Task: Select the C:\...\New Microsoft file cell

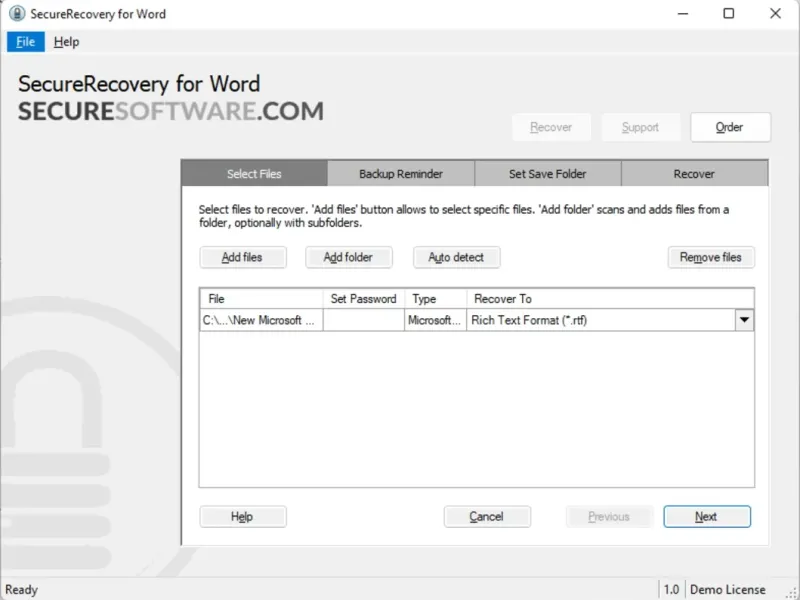Action: [x=261, y=320]
